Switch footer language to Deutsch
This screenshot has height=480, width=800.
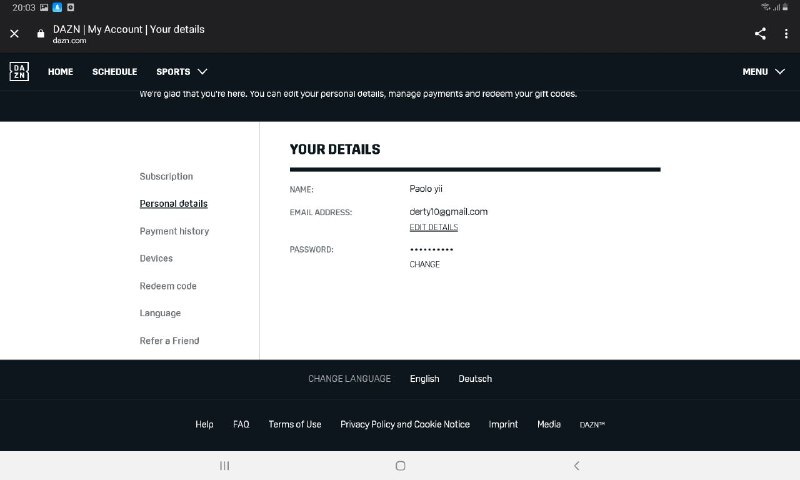[475, 379]
